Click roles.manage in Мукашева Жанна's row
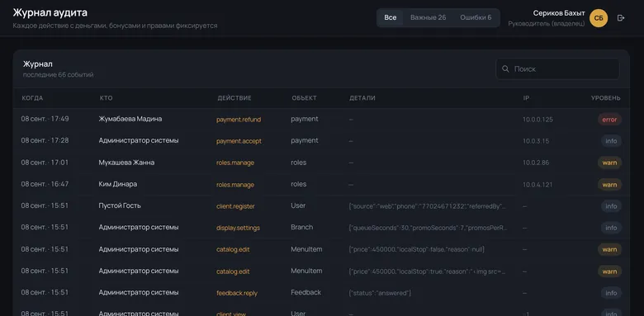The width and height of the screenshot is (644, 316). pos(235,163)
